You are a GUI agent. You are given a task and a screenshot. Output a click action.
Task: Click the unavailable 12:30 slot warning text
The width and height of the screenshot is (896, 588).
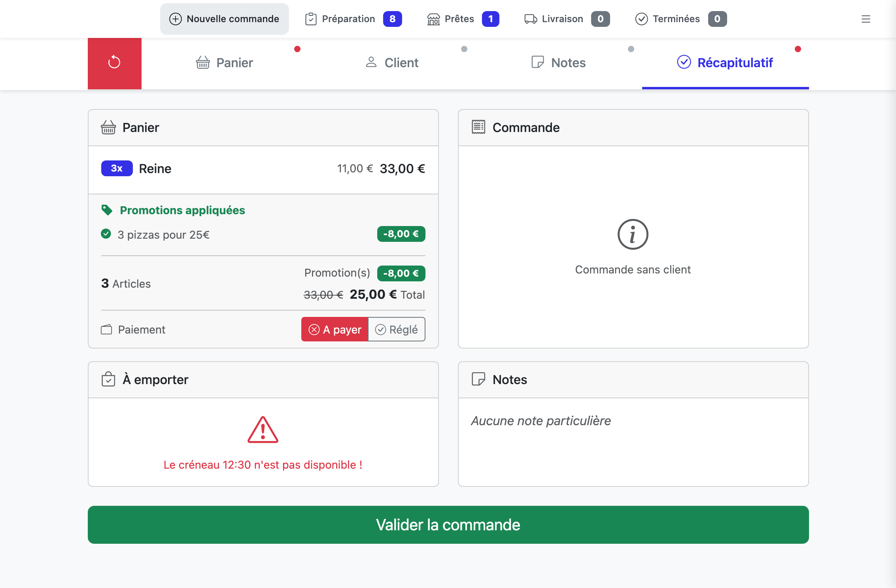(x=263, y=465)
